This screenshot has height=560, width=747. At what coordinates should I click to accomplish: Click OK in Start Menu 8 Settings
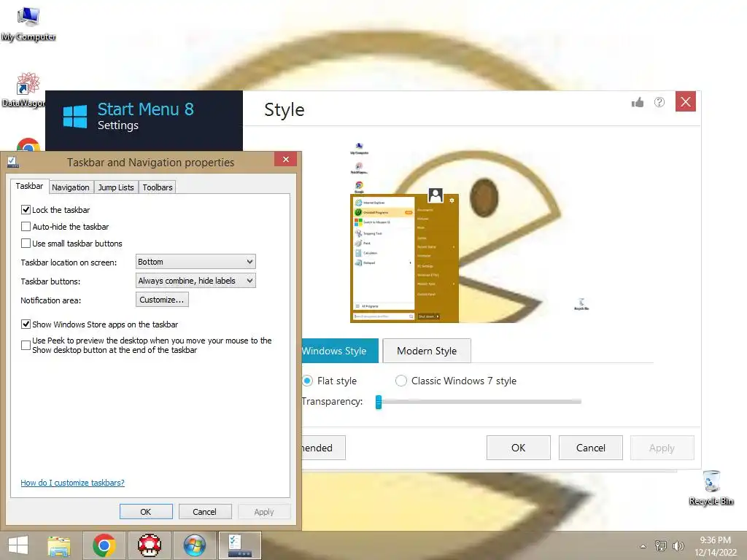(x=519, y=448)
